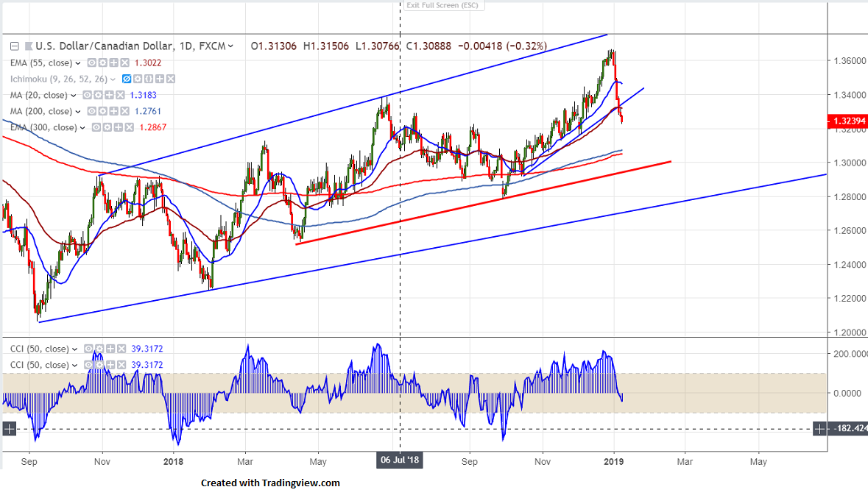The height and width of the screenshot is (498, 868).
Task: Show the hidden Ichimoku indicator via blue eye
Action: (x=127, y=79)
